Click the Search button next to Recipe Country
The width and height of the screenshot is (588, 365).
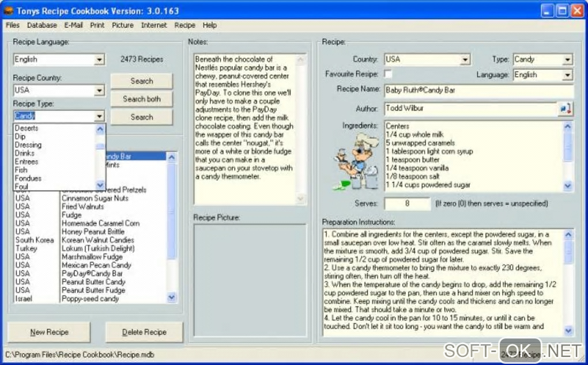point(142,81)
